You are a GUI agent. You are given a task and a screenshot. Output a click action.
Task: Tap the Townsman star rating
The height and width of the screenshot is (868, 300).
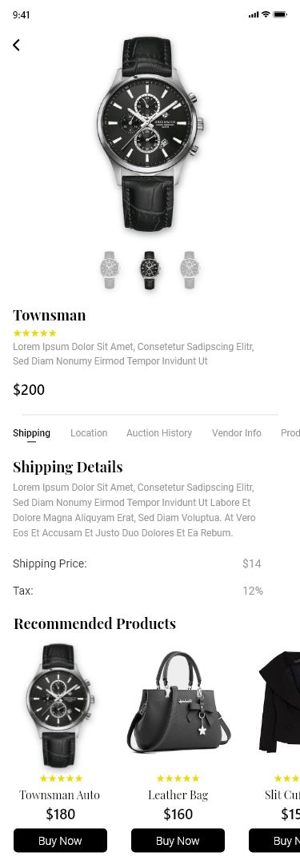pyautogui.click(x=35, y=333)
